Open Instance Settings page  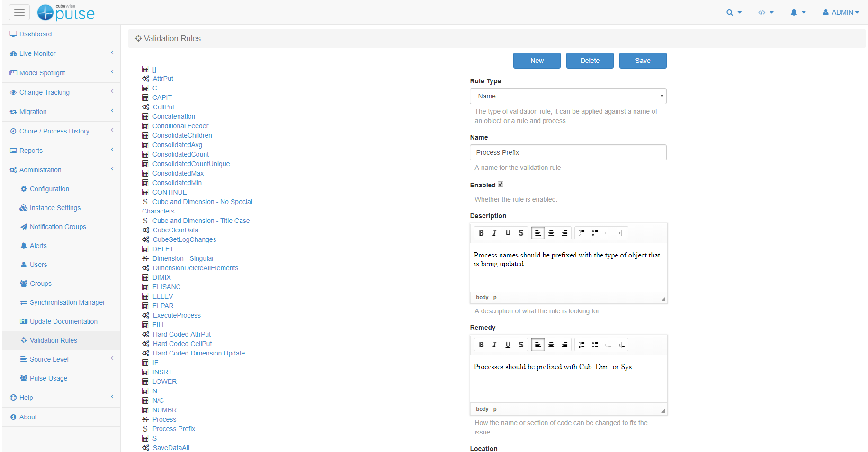[x=61, y=208]
